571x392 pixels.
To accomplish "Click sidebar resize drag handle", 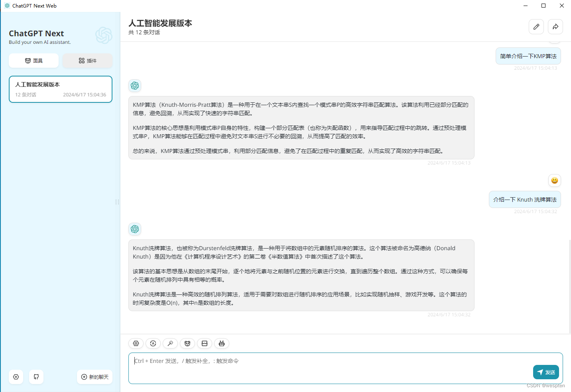I will pos(117,202).
